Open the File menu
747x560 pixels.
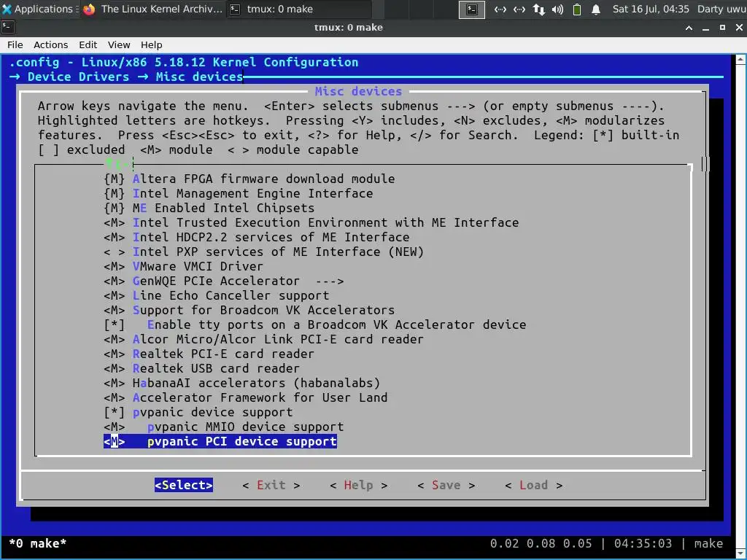click(15, 44)
